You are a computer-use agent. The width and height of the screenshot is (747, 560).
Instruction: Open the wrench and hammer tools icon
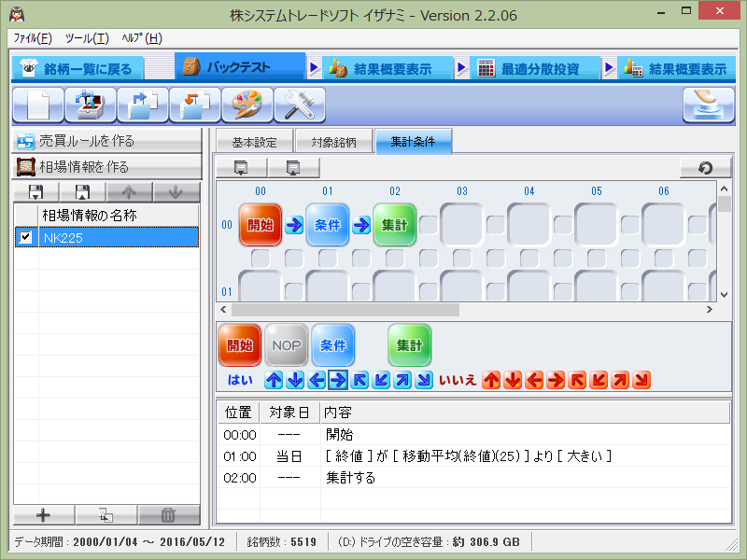tap(300, 105)
